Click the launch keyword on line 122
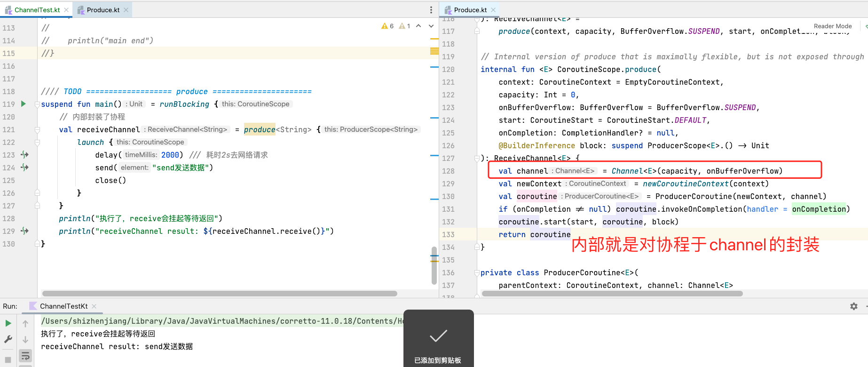 coord(90,142)
